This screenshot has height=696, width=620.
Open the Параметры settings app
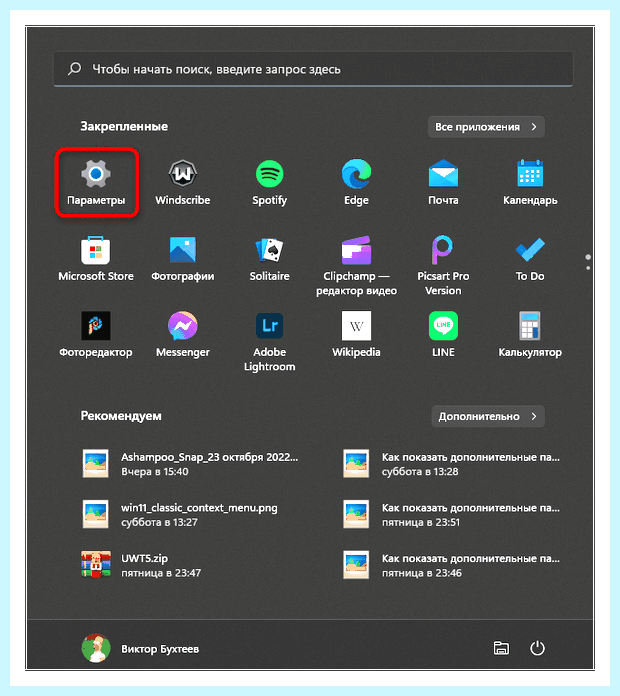point(96,182)
